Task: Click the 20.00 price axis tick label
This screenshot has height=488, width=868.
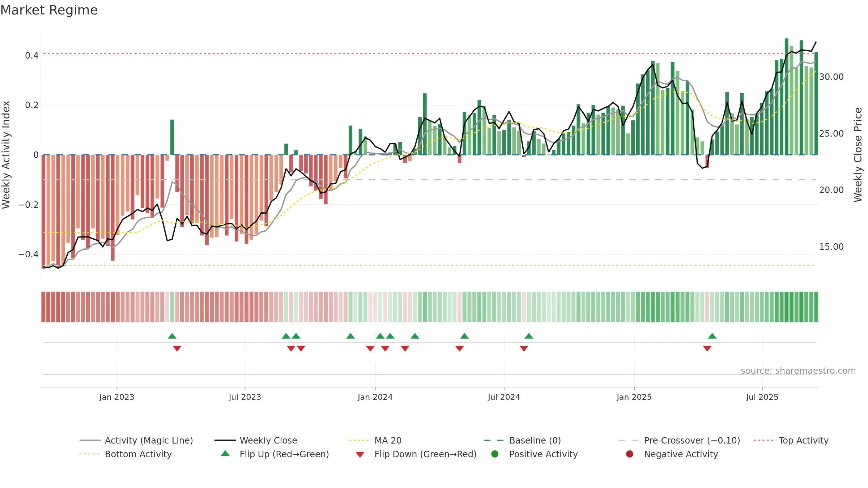Action: click(x=831, y=190)
